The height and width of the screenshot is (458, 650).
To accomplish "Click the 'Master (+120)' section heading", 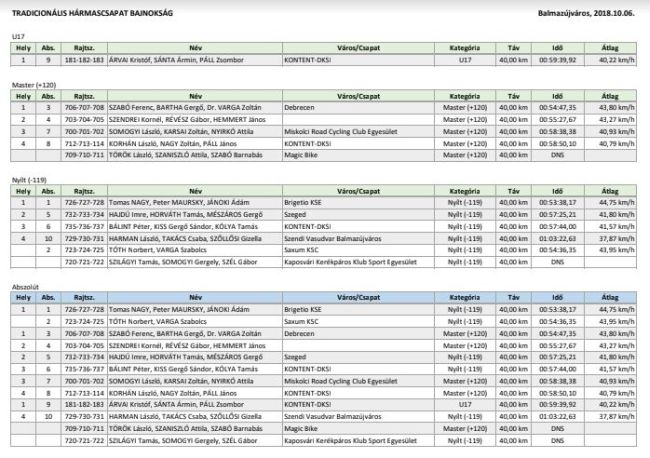I will (x=34, y=85).
